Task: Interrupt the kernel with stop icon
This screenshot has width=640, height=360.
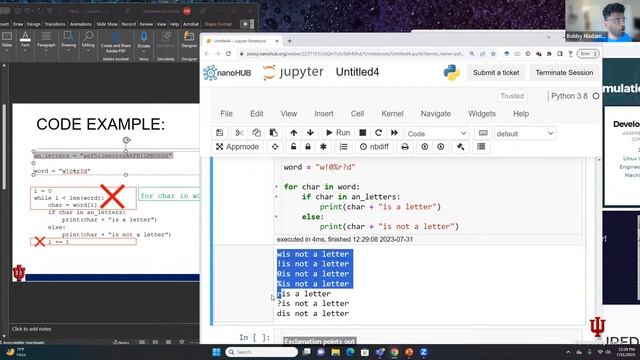Action: pyautogui.click(x=362, y=133)
